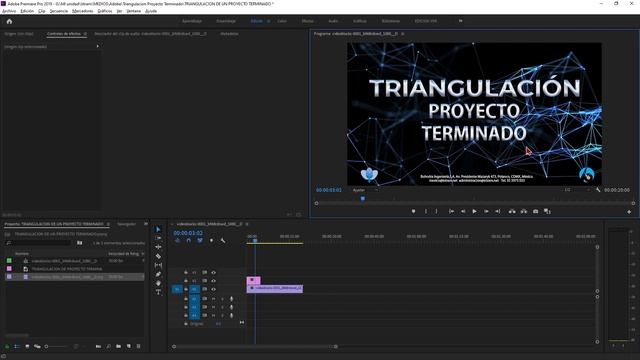Select the Type tool
The width and height of the screenshot is (640, 360).
tap(158, 292)
